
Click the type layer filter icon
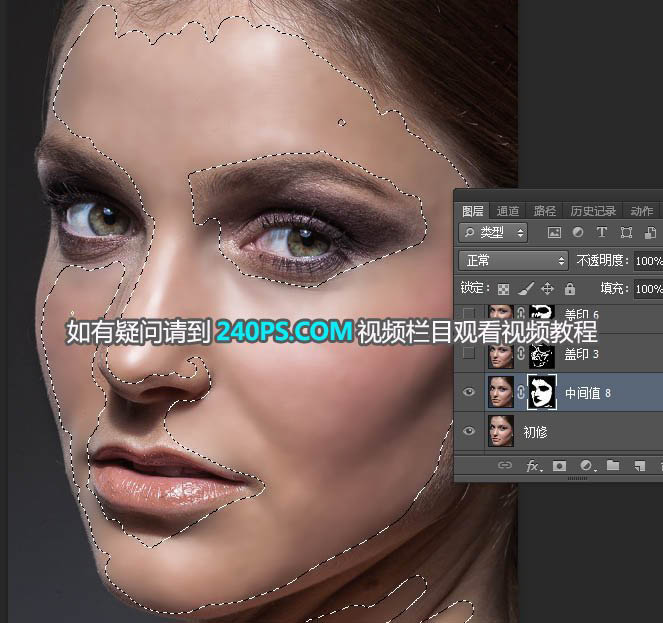tap(602, 233)
